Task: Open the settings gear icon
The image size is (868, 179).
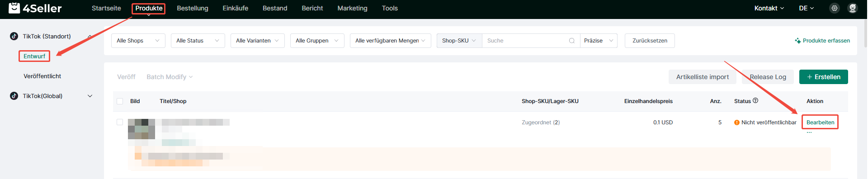Action: [835, 8]
